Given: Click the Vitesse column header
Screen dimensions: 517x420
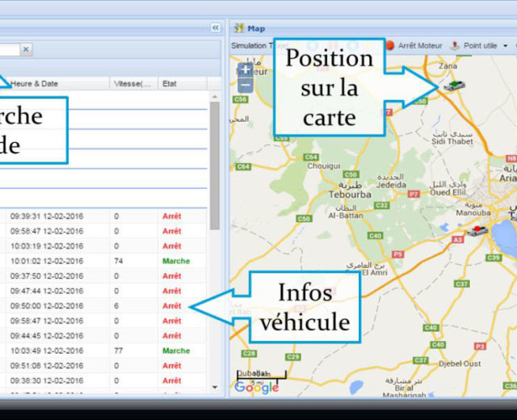Looking at the screenshot, I should point(133,83).
